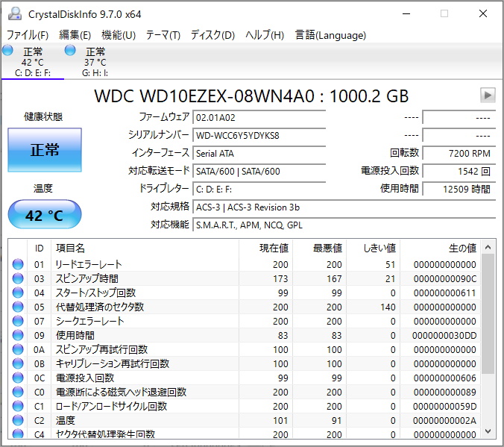Viewport: 504px width, 447px height.
Task: Click raw value 00000000059D of ロード/アンロードサイクル回数
Action: [x=445, y=406]
